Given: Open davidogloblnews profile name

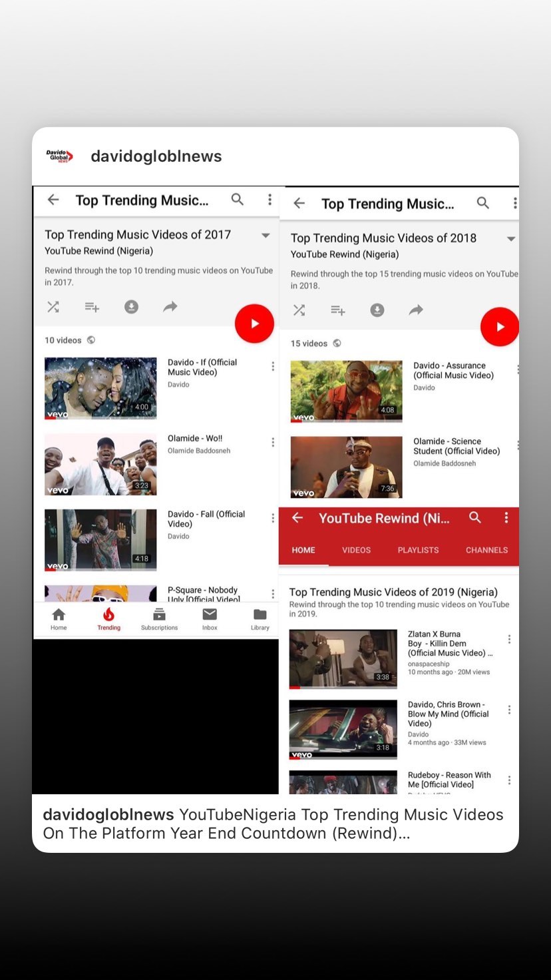Looking at the screenshot, I should [x=156, y=156].
